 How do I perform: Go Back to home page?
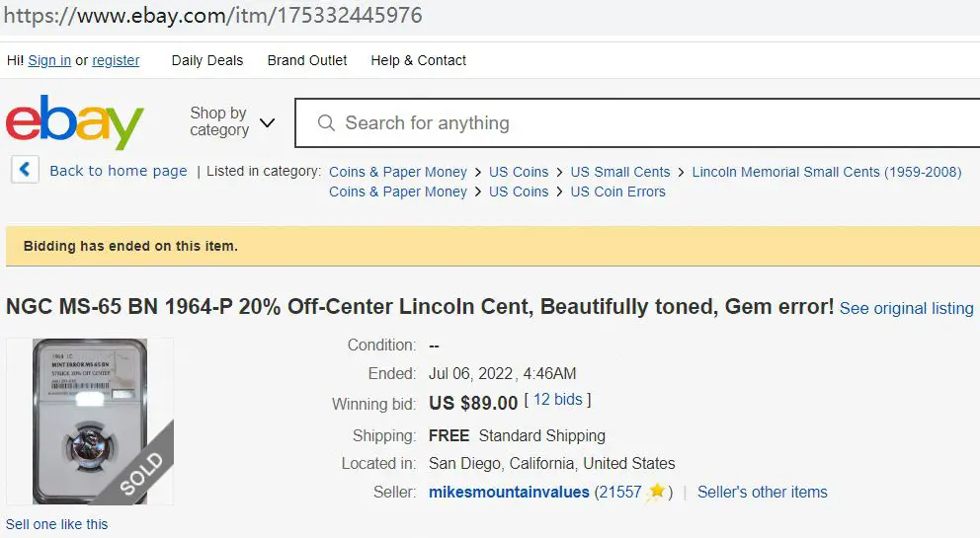click(x=119, y=171)
